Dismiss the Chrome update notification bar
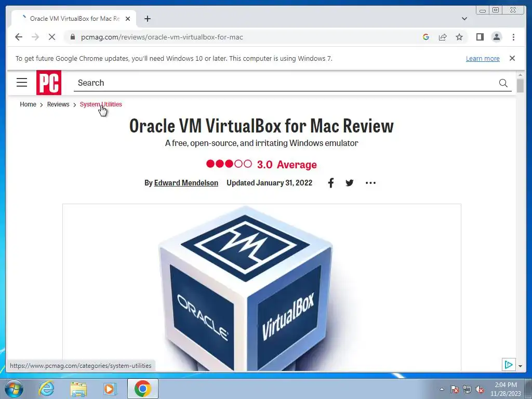The height and width of the screenshot is (399, 532). pos(512,58)
